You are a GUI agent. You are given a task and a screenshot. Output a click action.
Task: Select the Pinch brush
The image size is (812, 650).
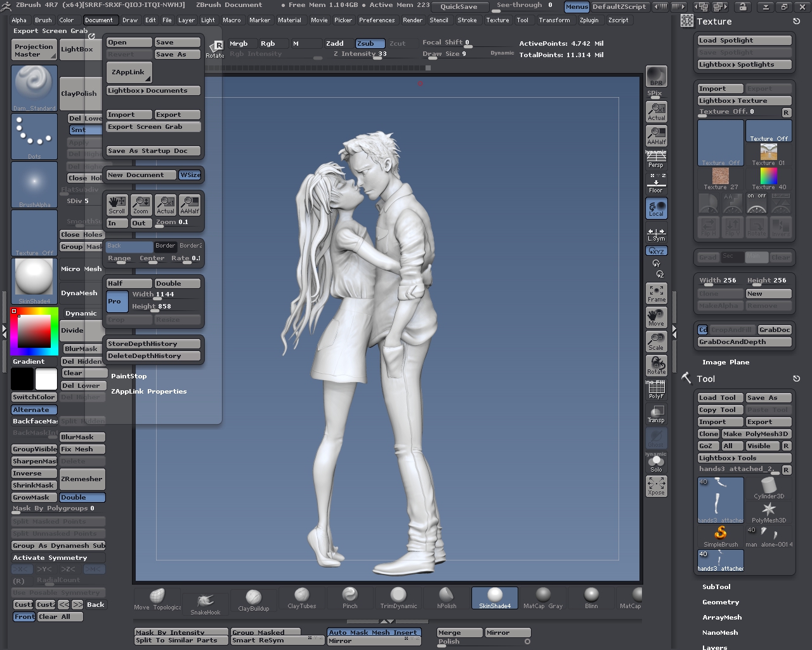pos(350,598)
